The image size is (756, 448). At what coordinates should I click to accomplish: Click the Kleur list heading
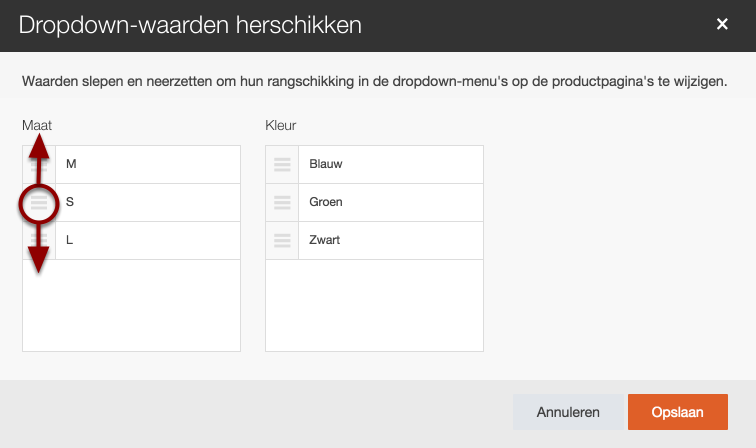point(280,125)
